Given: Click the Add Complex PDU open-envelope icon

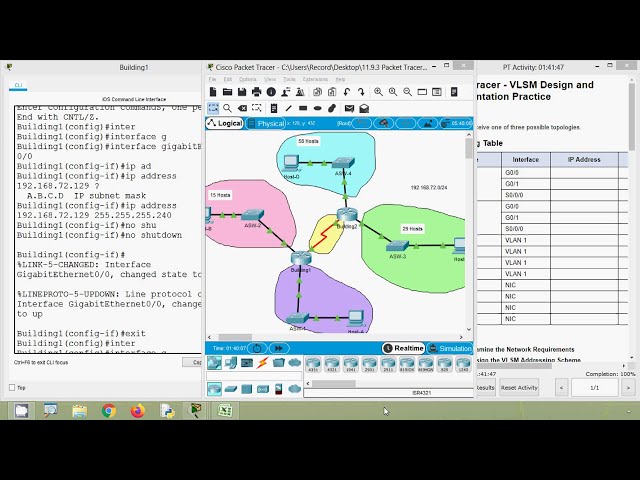Looking at the screenshot, I should pyautogui.click(x=364, y=108).
